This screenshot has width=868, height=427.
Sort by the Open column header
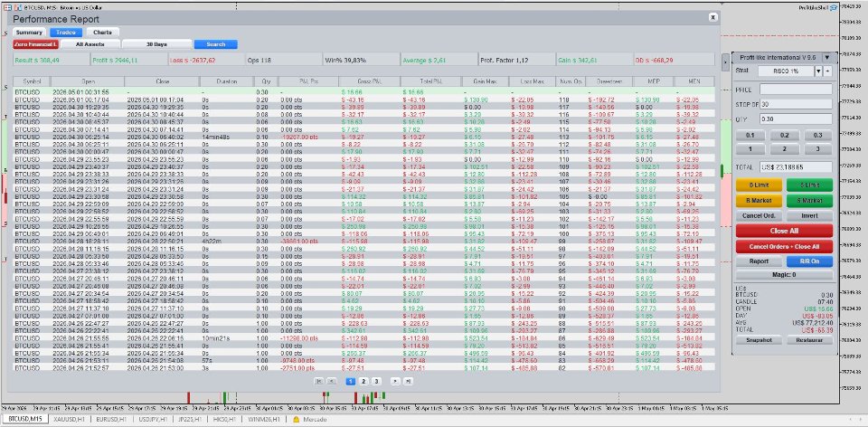point(88,81)
